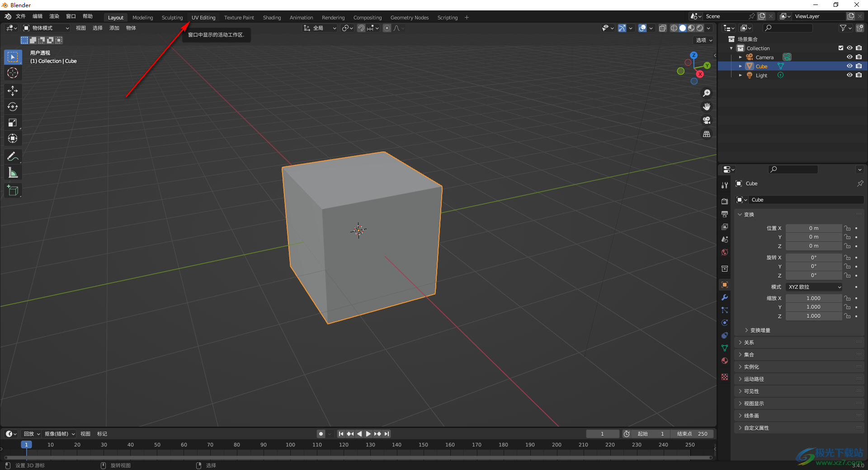868x470 pixels.
Task: Toggle camera view in viewport
Action: pyautogui.click(x=707, y=120)
